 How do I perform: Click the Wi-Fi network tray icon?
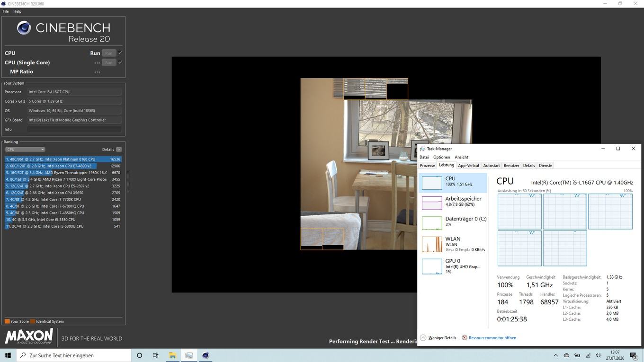coord(588,355)
